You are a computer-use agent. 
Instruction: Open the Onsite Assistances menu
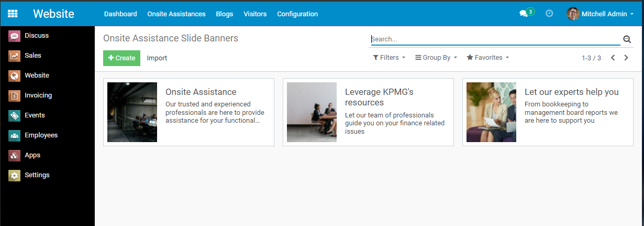(x=176, y=14)
